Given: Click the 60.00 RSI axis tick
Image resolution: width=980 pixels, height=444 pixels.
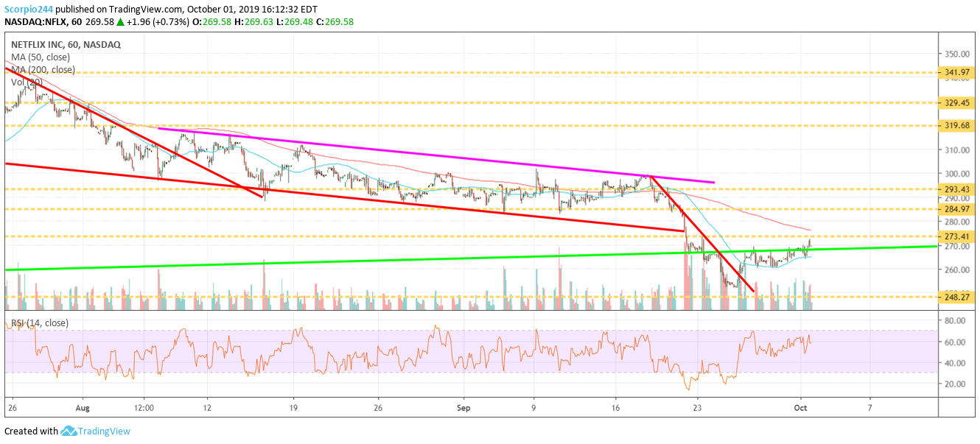Looking at the screenshot, I should 955,342.
